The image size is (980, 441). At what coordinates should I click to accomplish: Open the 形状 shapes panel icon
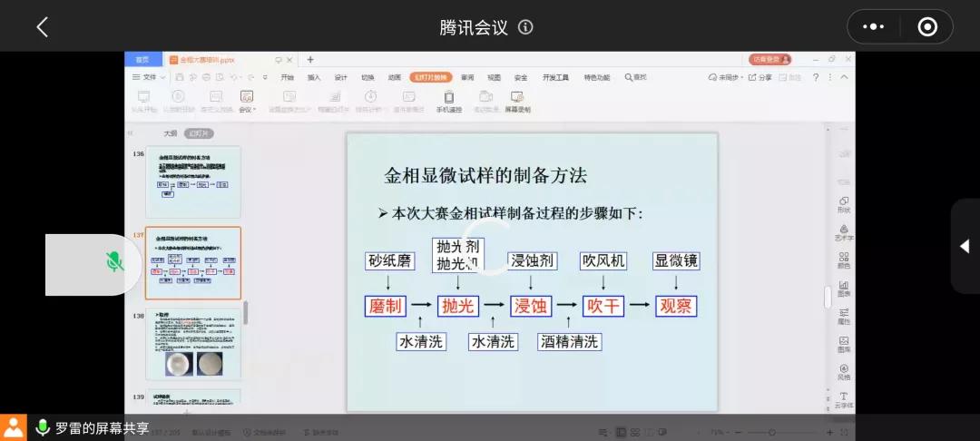click(843, 204)
